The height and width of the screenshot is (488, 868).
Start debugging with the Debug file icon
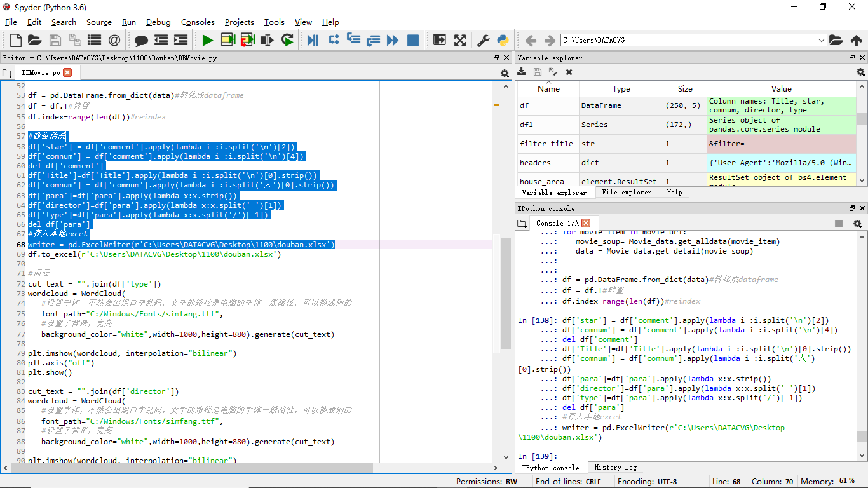[313, 40]
